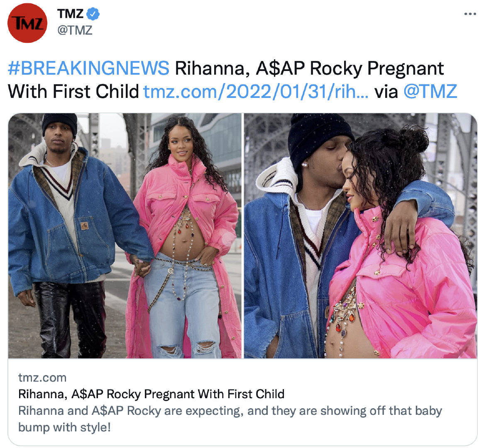This screenshot has height=448, width=479.
Task: Click the card description about baby bump
Action: 230,419
